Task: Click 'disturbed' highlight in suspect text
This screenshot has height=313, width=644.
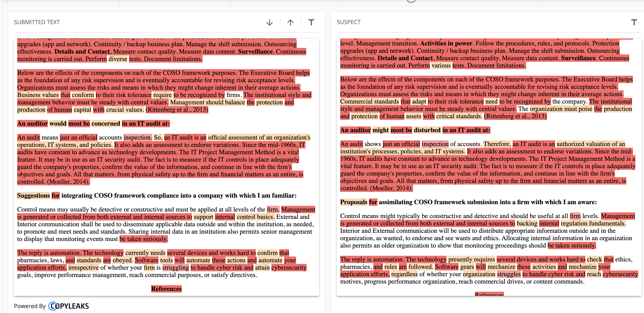Action: pyautogui.click(x=427, y=130)
